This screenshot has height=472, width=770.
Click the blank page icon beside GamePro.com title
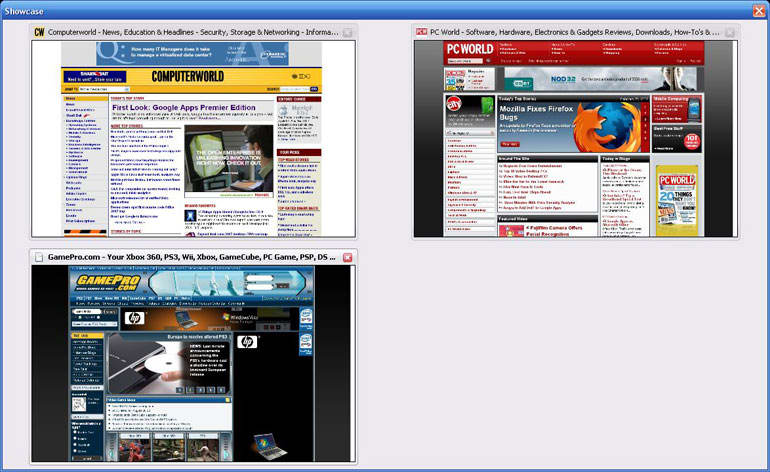(39, 257)
